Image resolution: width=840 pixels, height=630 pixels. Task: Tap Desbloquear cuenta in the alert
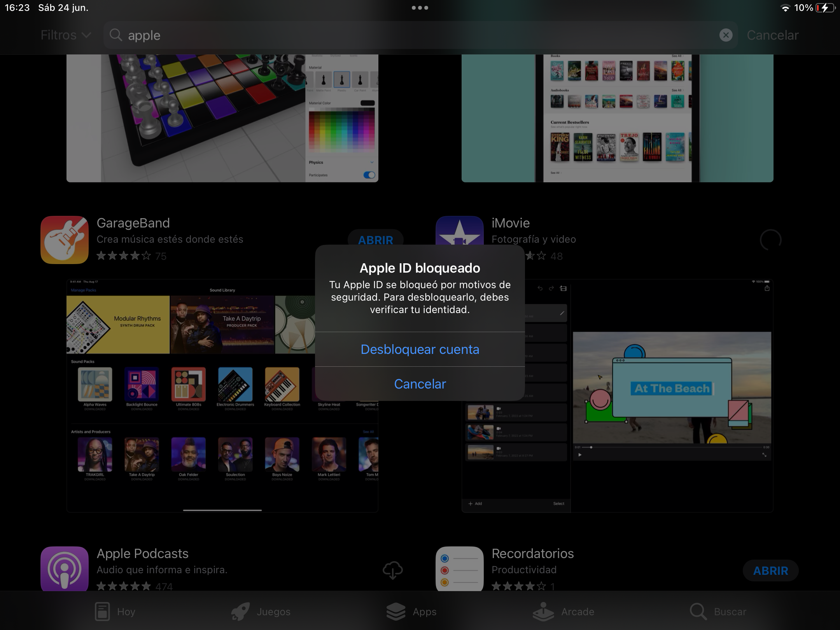click(420, 349)
